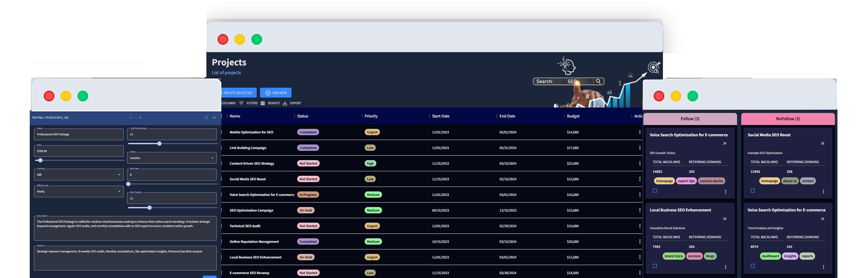Click the List of projects link
This screenshot has height=278, width=868.
click(x=226, y=73)
